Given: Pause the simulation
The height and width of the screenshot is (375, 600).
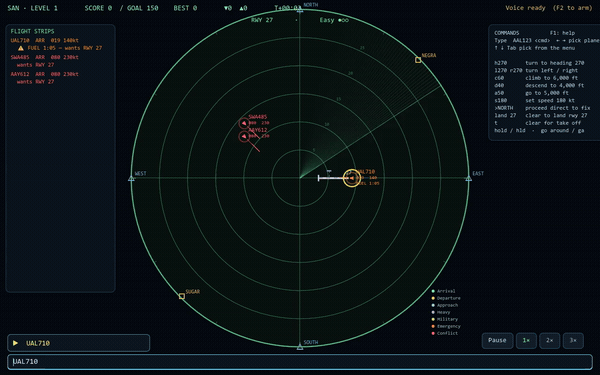Looking at the screenshot, I should coord(497,340).
